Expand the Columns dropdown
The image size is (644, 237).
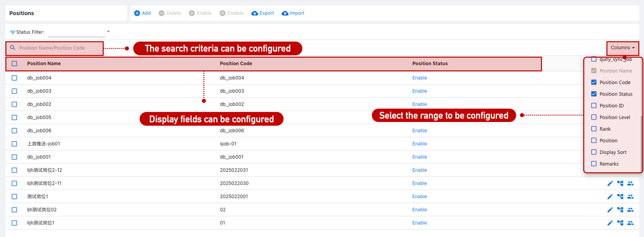623,48
